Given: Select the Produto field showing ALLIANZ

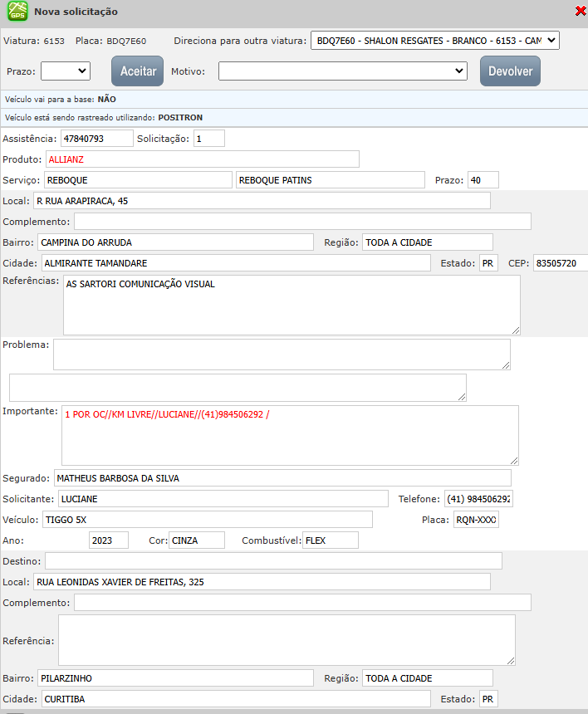Looking at the screenshot, I should coord(202,159).
